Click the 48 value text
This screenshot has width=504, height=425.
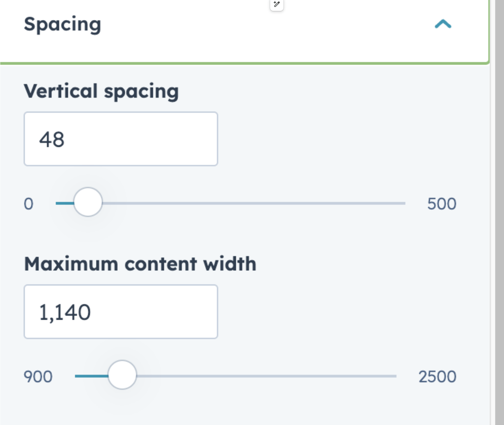(x=52, y=139)
